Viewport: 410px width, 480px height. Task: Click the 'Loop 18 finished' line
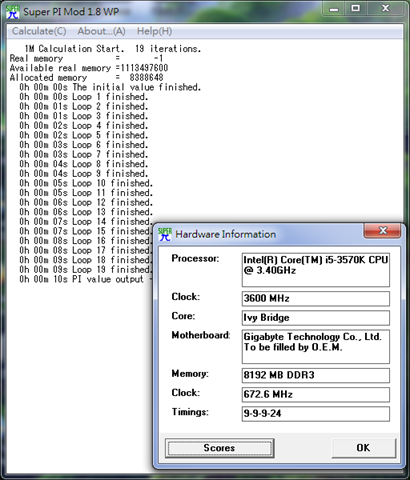coord(85,260)
